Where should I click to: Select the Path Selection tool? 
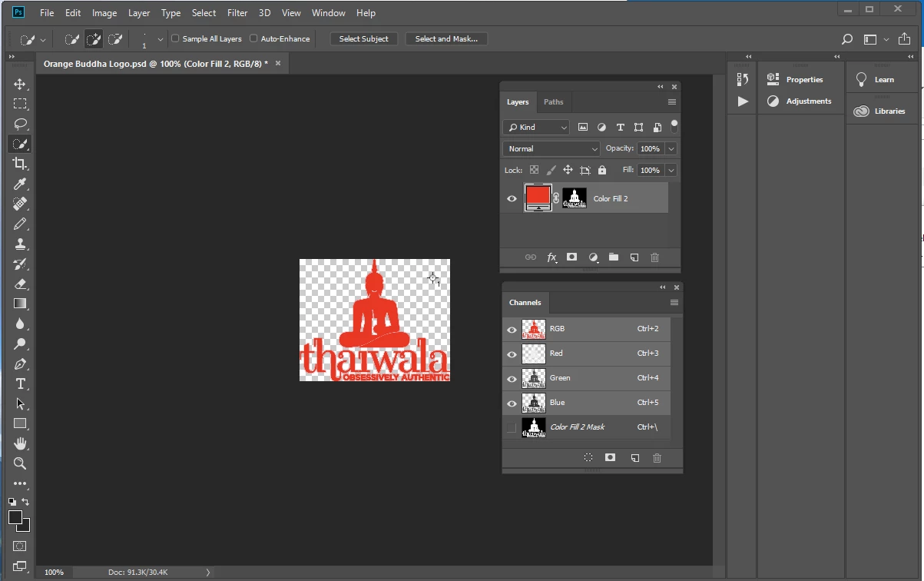pos(20,403)
